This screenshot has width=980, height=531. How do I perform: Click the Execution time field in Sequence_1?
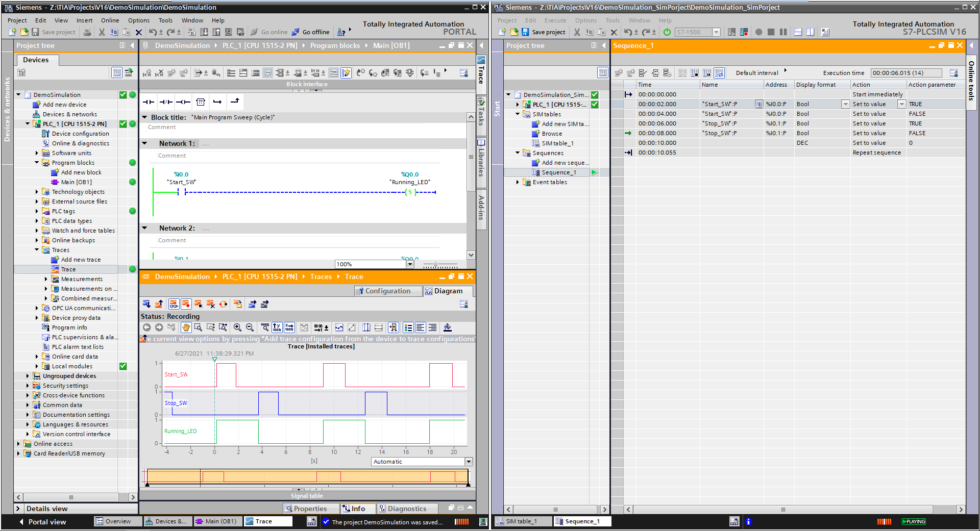click(x=906, y=73)
